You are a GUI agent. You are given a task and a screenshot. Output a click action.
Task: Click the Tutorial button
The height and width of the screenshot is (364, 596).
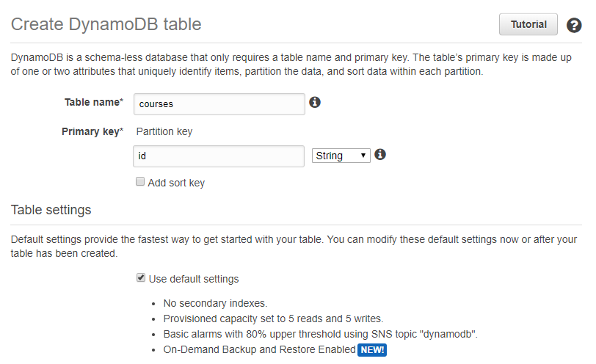click(x=528, y=24)
